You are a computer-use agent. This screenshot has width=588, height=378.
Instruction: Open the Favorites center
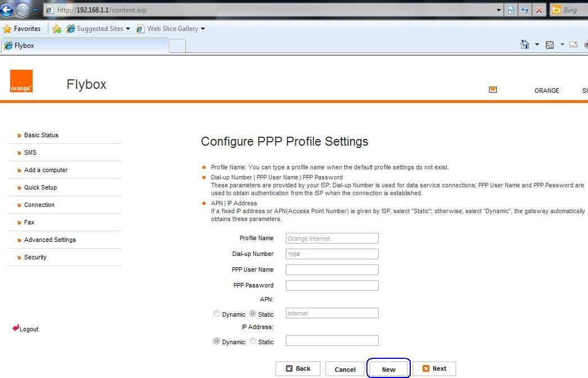[22, 29]
